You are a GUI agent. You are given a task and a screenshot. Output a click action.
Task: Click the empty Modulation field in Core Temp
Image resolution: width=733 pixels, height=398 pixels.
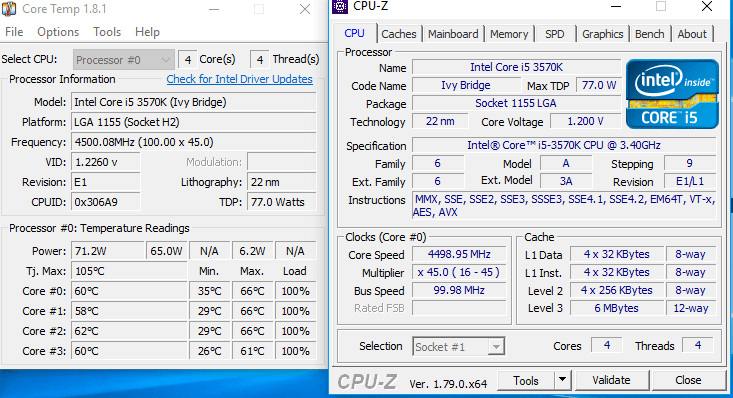(281, 162)
